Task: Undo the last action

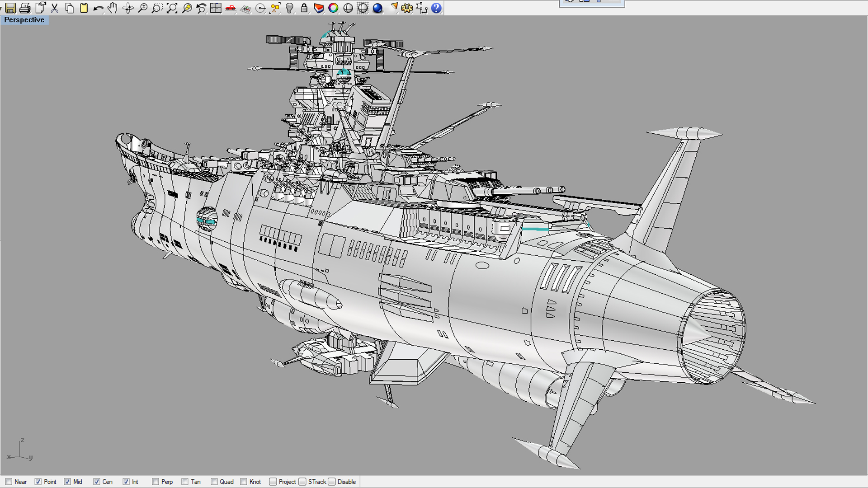Action: click(98, 8)
